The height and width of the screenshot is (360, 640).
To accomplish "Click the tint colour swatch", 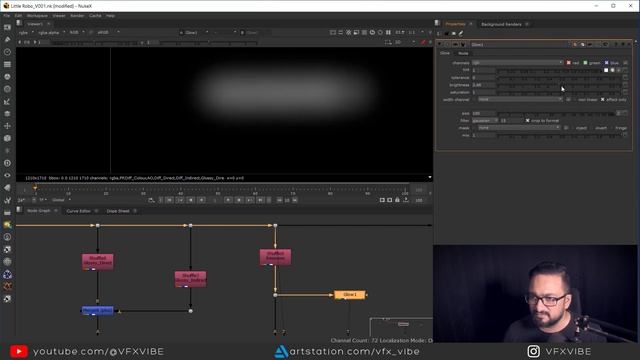I will [x=606, y=70].
